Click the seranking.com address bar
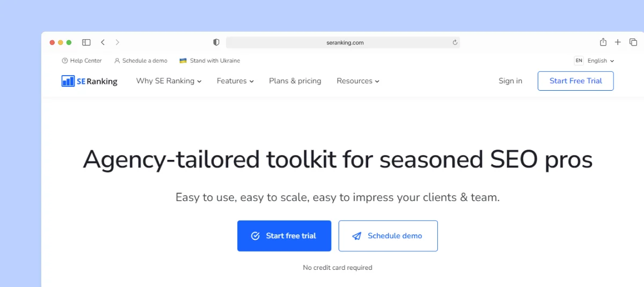 (343, 42)
